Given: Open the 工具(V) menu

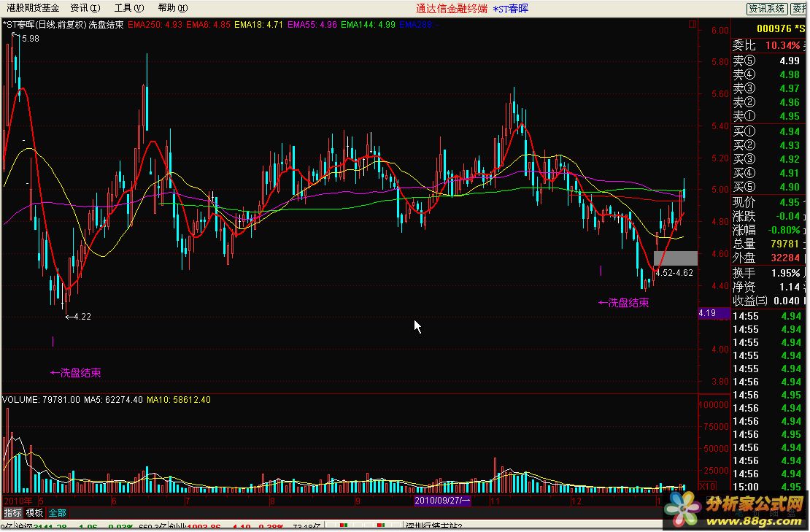Looking at the screenshot, I should (x=129, y=8).
